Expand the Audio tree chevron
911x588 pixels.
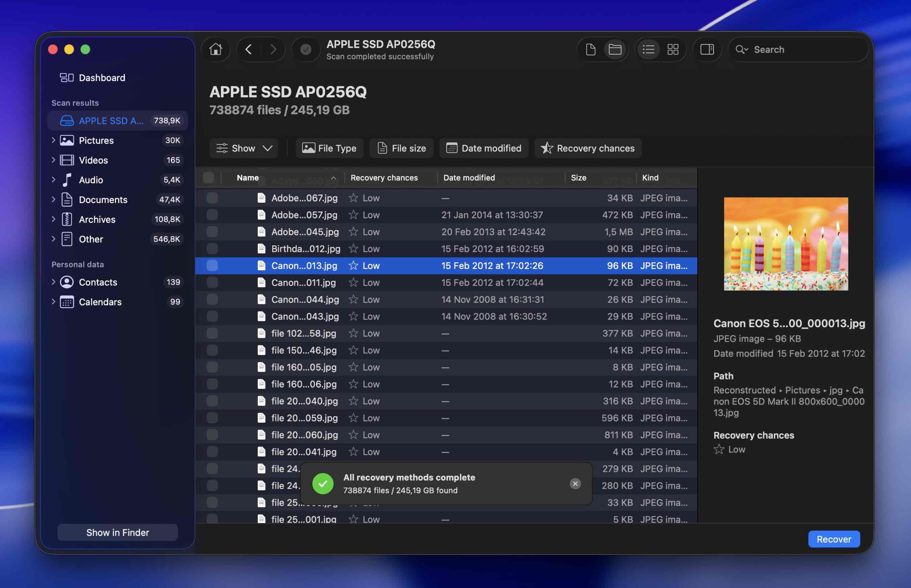coord(53,180)
